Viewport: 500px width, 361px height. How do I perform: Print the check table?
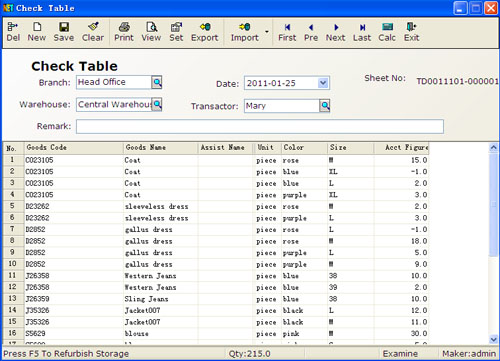pyautogui.click(x=124, y=32)
